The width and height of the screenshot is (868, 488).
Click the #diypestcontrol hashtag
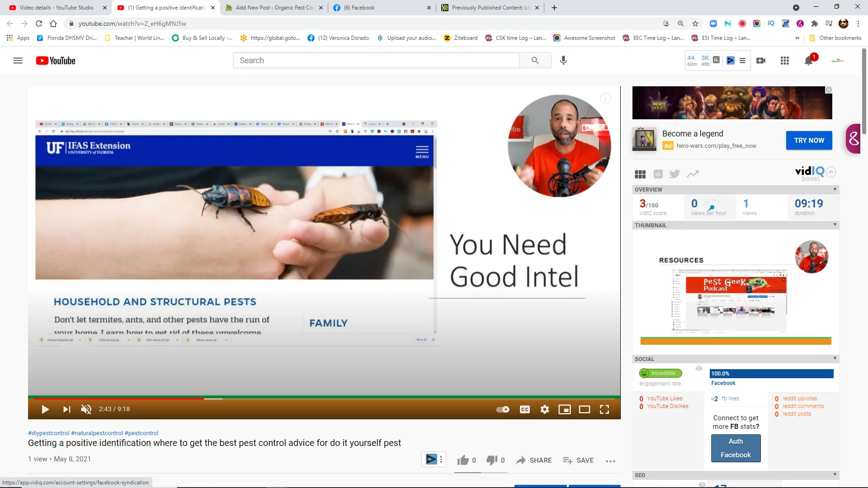tap(49, 433)
